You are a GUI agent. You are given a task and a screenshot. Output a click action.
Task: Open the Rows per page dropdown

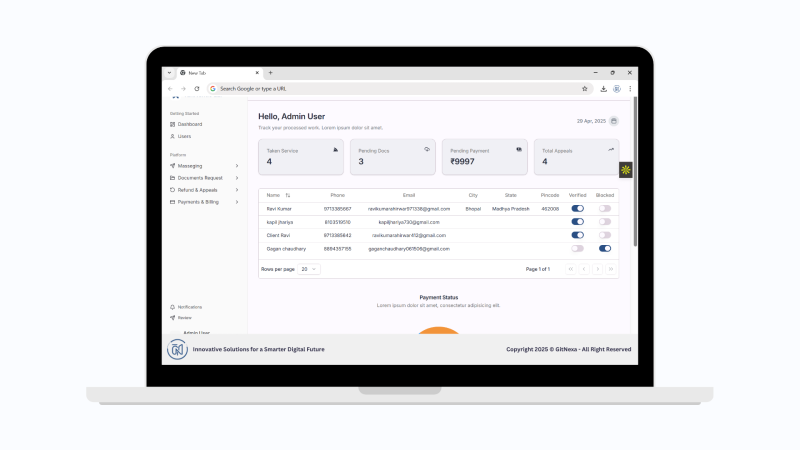tap(310, 269)
